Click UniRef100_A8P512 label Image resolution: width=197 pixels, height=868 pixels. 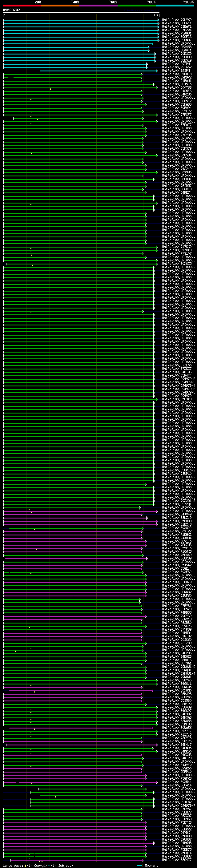tap(177, 101)
